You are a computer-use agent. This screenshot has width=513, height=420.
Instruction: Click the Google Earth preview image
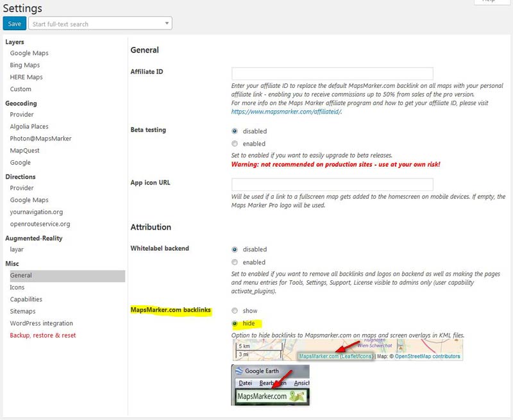(x=270, y=385)
